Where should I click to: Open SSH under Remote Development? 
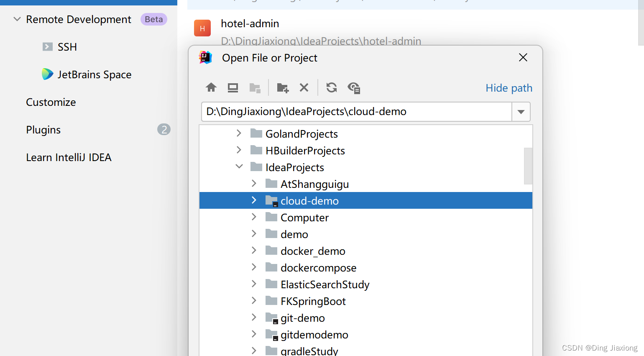pos(67,47)
